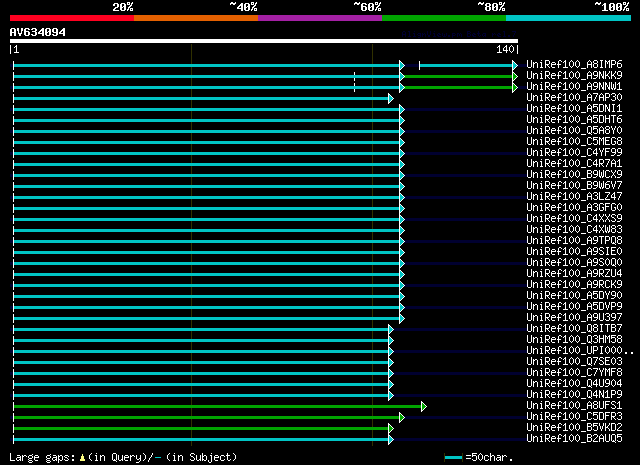Click the yellow query gap marker in legend
The image size is (640, 465).
point(82,458)
